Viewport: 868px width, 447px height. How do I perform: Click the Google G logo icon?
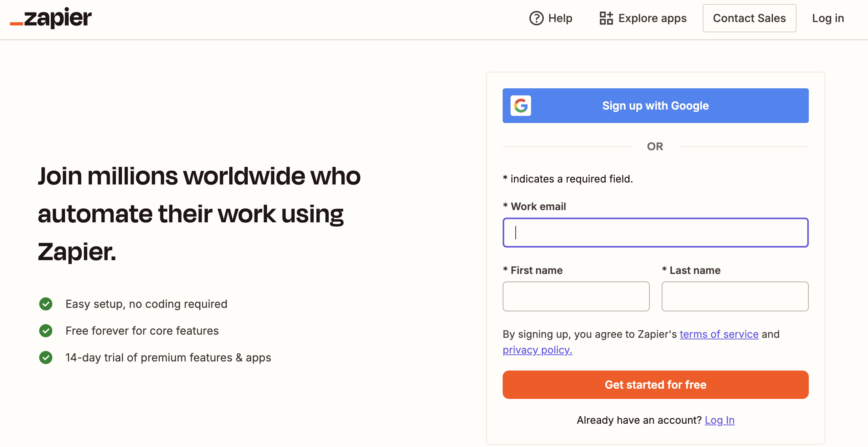[520, 106]
